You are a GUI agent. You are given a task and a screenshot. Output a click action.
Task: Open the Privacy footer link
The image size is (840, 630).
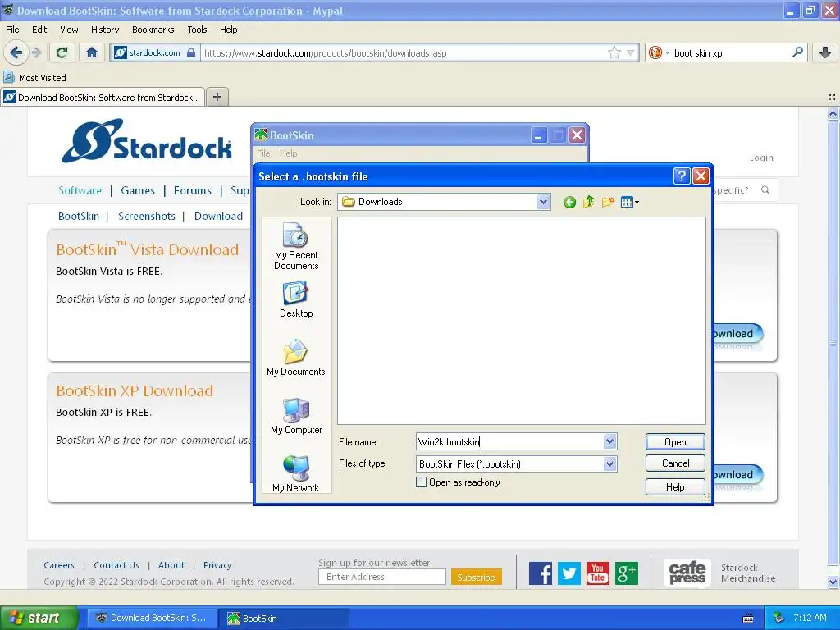217,565
